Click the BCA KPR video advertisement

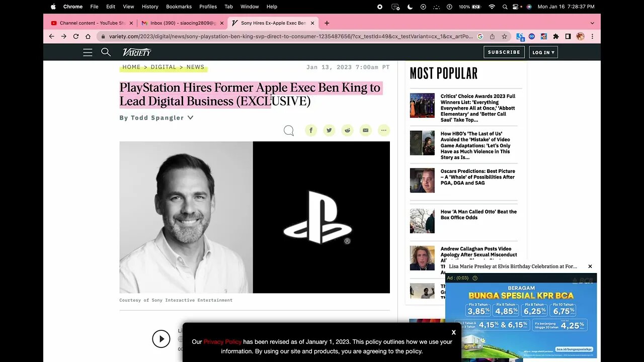521,316
